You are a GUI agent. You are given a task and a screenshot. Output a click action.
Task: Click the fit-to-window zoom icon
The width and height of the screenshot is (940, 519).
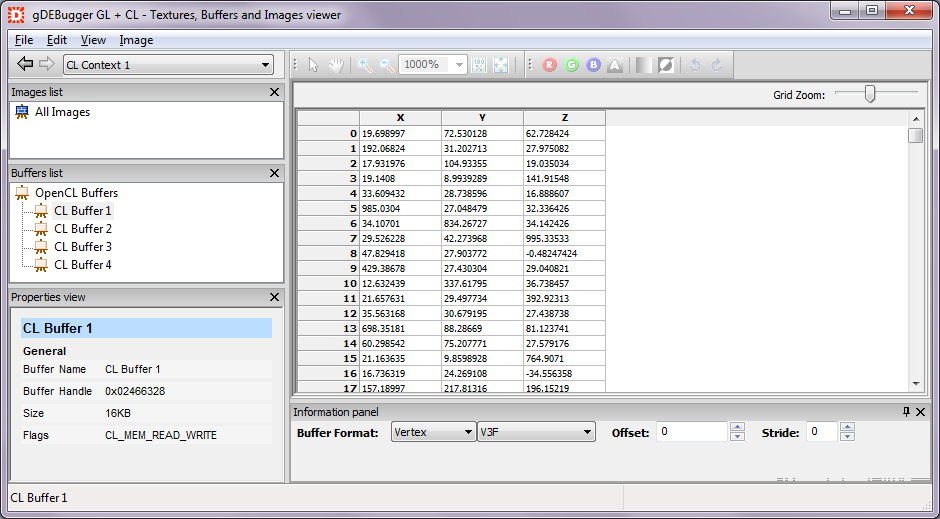click(x=500, y=65)
